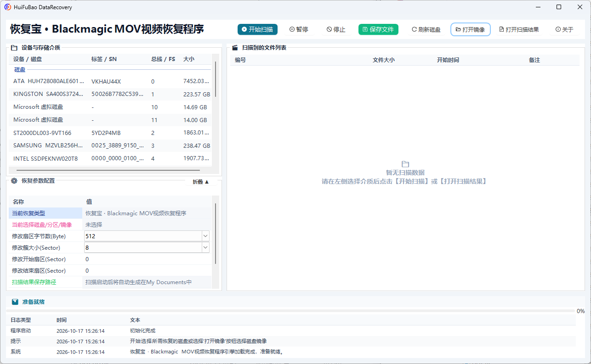This screenshot has width=591, height=364.
Task: Click the 暂停 pause button
Action: [x=299, y=29]
